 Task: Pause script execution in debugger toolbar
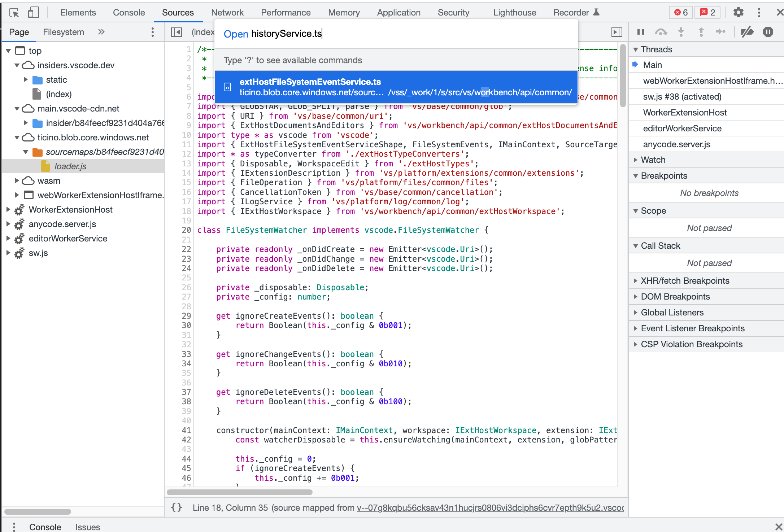640,32
